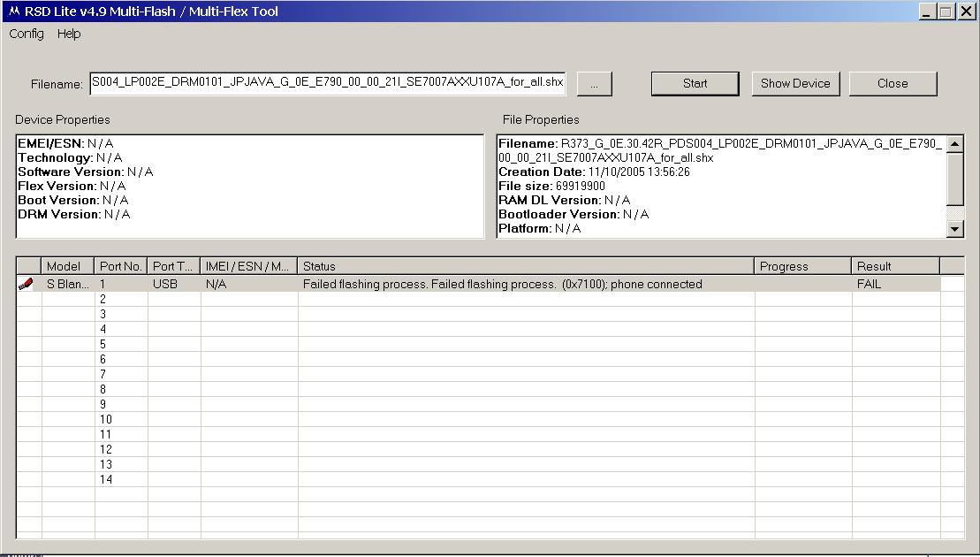Click the Start button
This screenshot has width=980, height=557.
(x=695, y=84)
